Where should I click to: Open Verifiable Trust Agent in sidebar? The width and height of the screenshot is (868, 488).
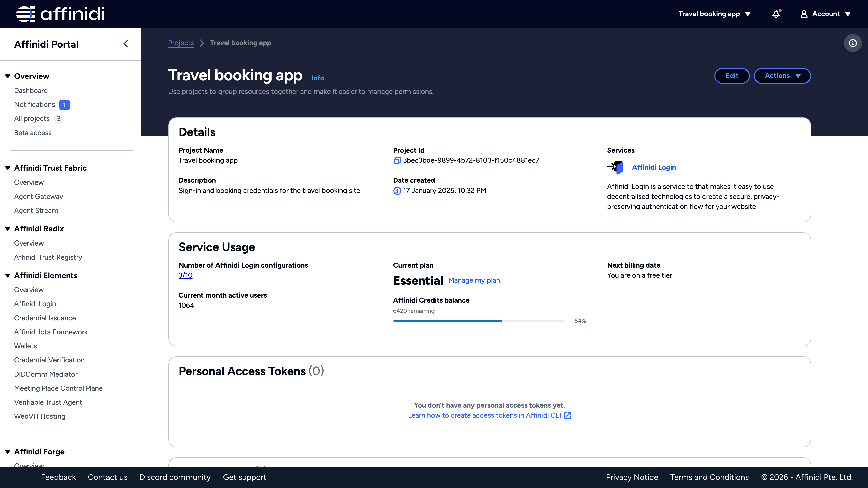point(48,402)
